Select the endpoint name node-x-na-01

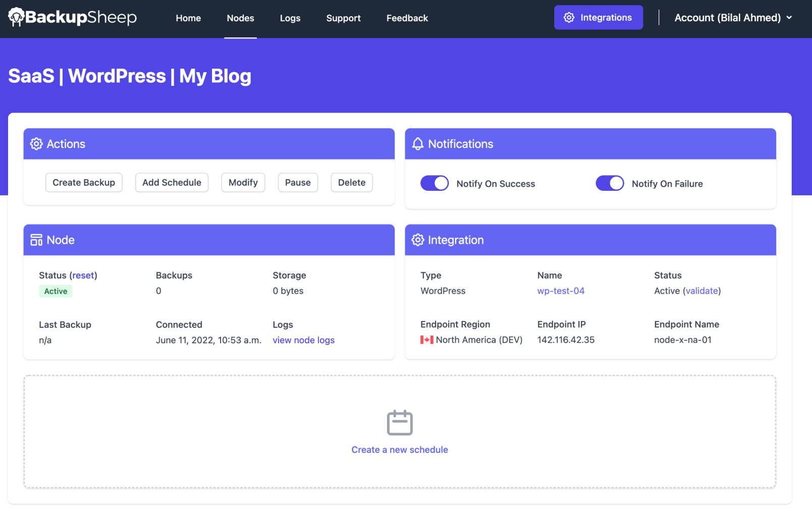coord(683,340)
